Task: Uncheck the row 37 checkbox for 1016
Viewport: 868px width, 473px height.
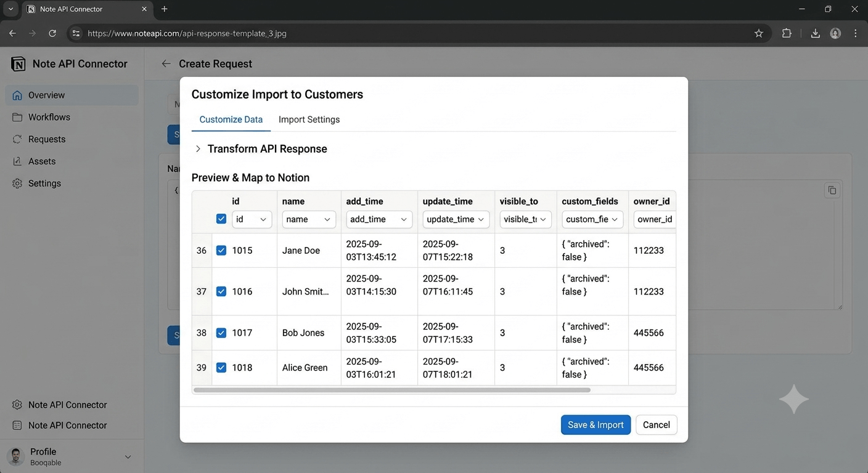Action: click(221, 291)
